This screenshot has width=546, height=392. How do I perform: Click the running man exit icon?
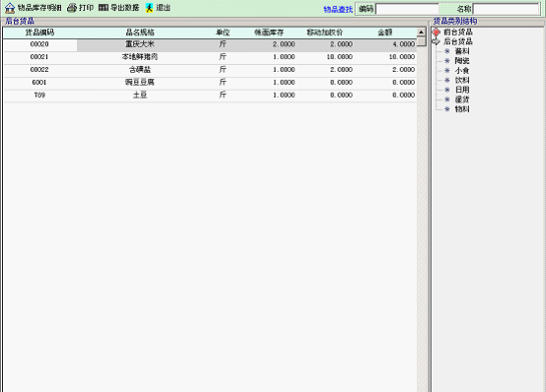(x=149, y=8)
